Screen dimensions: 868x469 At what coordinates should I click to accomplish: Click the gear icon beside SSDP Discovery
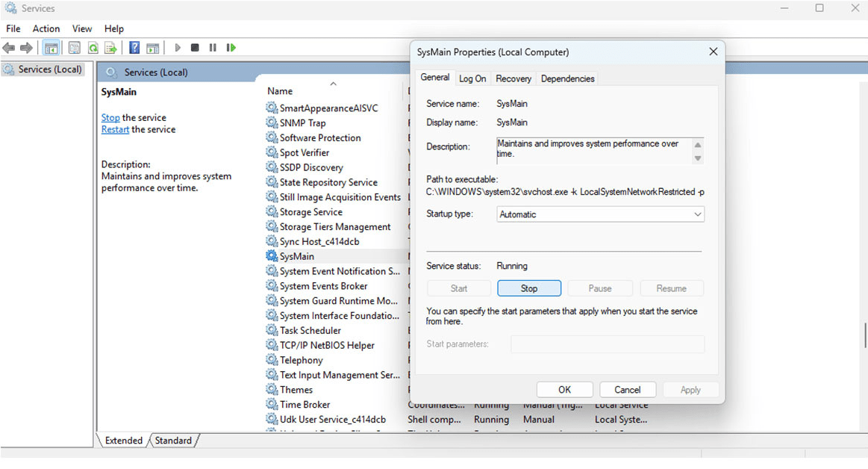272,167
